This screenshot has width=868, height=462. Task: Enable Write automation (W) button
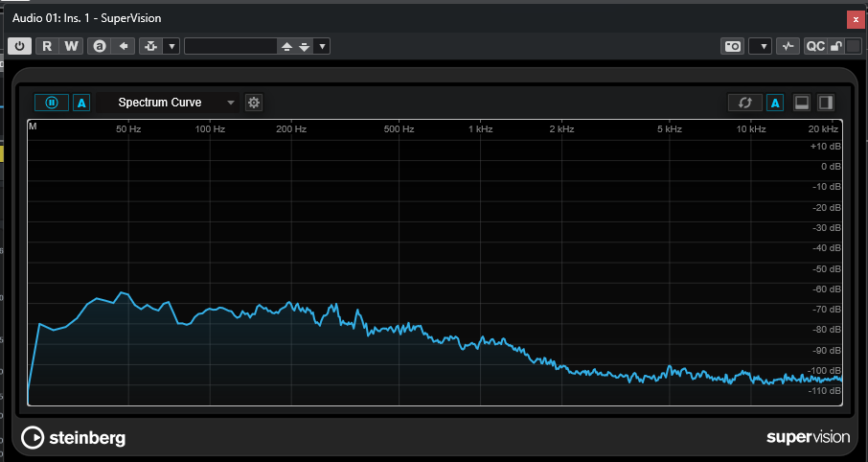coord(72,46)
